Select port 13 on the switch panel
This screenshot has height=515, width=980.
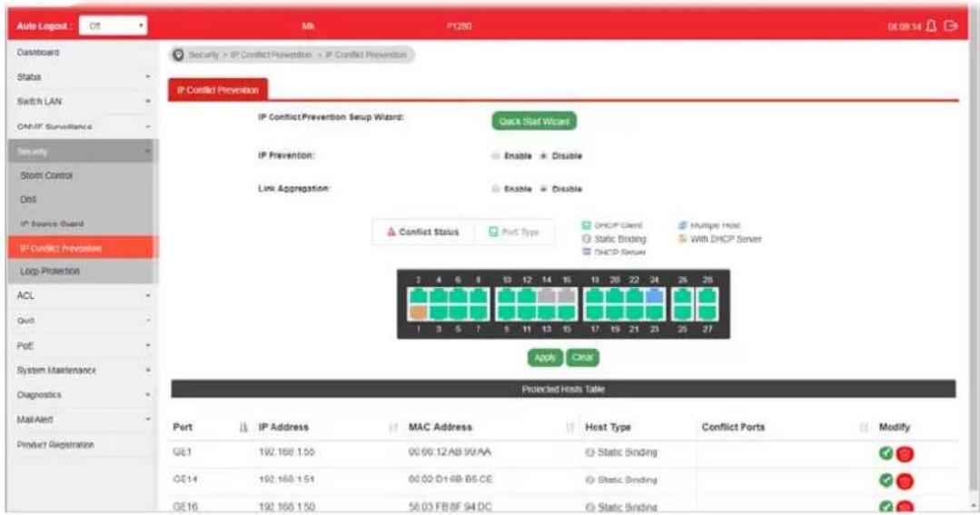point(547,312)
